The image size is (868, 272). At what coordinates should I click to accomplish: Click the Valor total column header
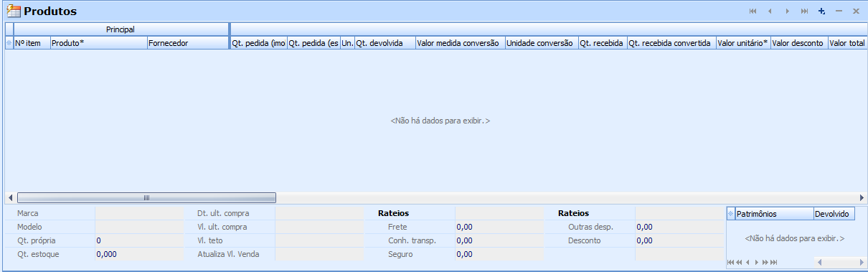click(x=847, y=43)
